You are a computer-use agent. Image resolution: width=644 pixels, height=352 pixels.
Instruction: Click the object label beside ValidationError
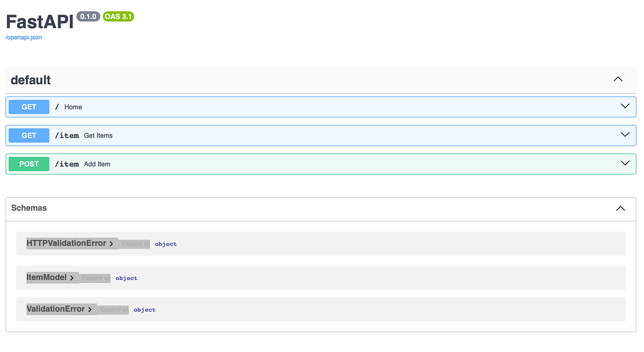pyautogui.click(x=144, y=310)
